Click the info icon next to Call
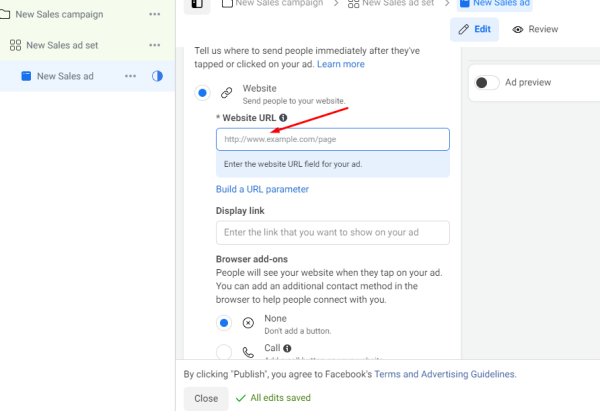 [x=288, y=348]
